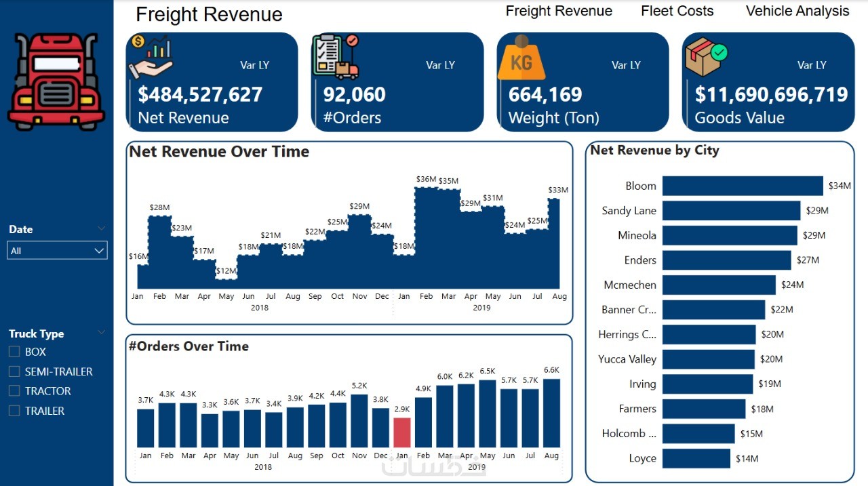The height and width of the screenshot is (486, 868).
Task: Click the Freight Revenue page heading
Action: click(x=209, y=14)
